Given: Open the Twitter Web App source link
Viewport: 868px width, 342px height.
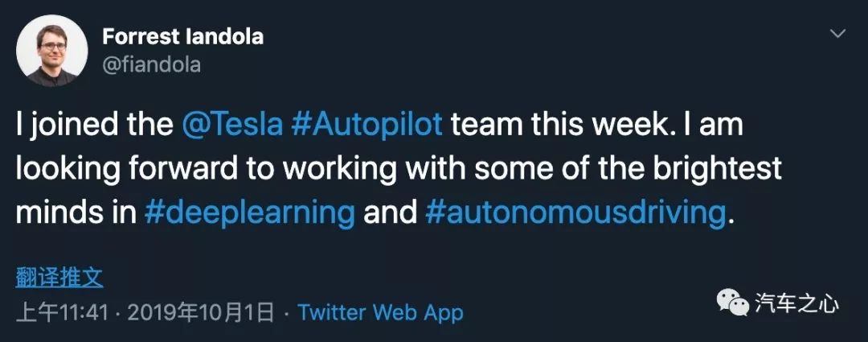Looking at the screenshot, I should coord(380,312).
